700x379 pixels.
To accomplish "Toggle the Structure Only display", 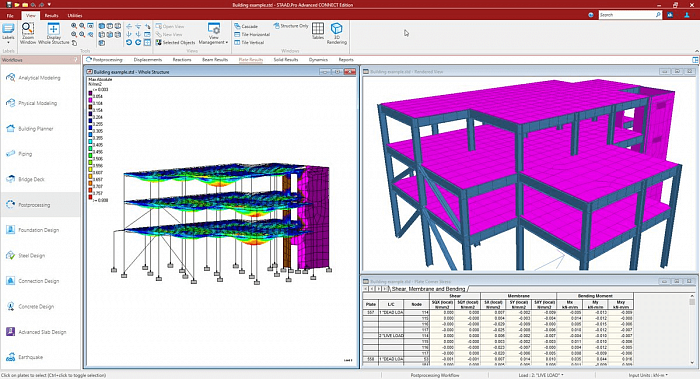I will pyautogui.click(x=291, y=26).
